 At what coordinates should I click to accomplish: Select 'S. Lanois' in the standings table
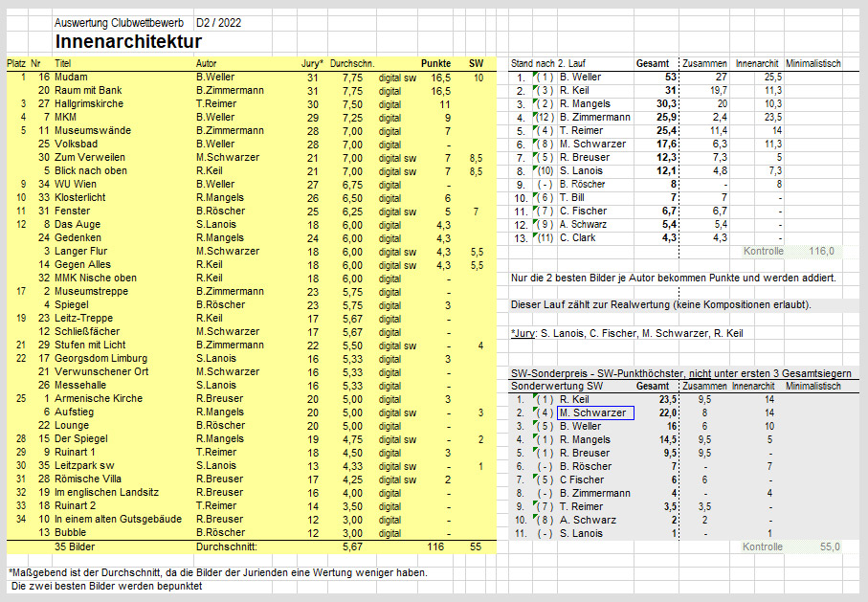[581, 170]
